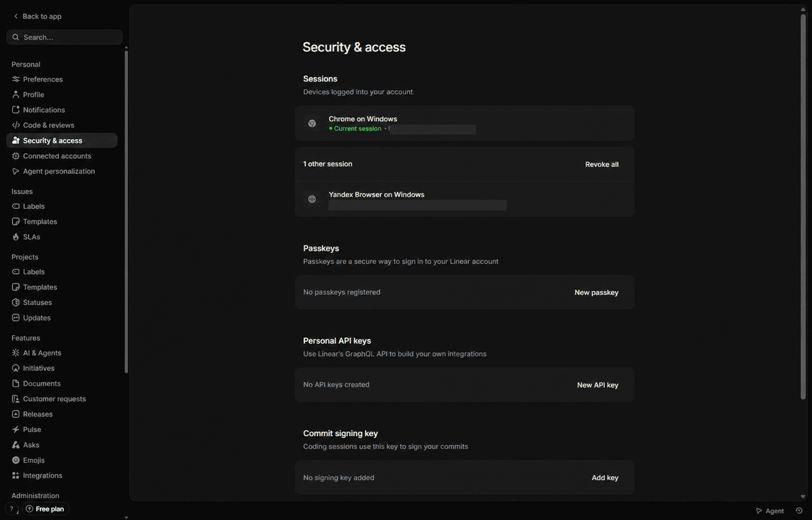Click the sidebar vertical scrollbar

tap(126, 211)
